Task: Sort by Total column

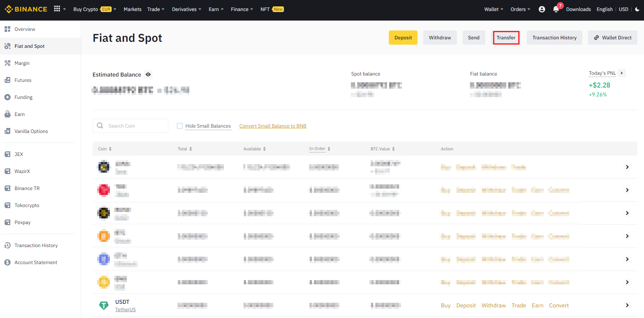Action: point(185,149)
